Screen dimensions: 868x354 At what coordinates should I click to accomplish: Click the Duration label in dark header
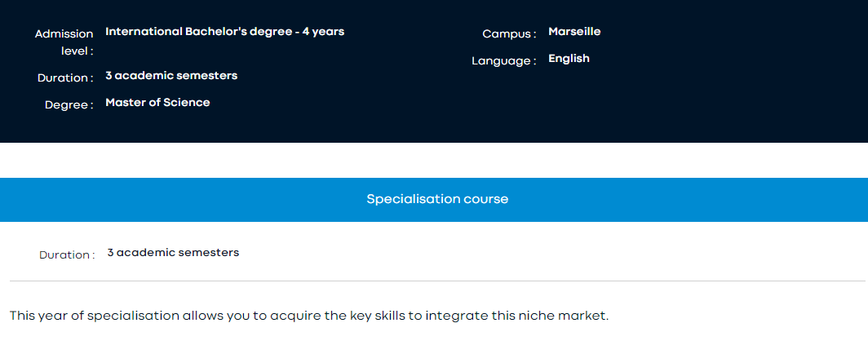[x=65, y=78]
